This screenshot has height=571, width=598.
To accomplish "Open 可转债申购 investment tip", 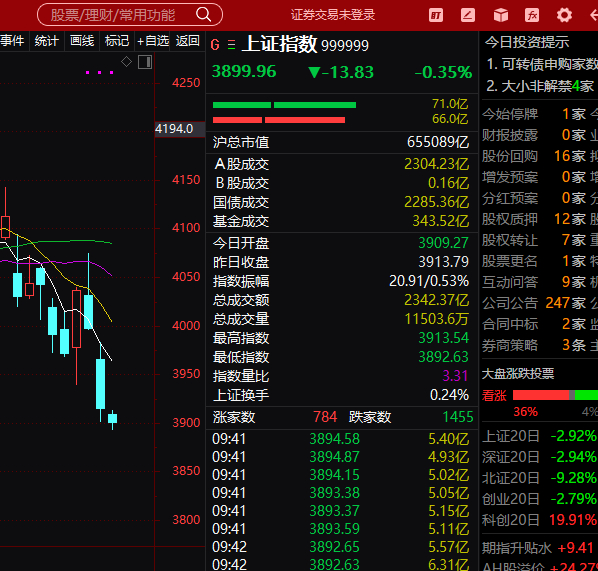I will (542, 64).
